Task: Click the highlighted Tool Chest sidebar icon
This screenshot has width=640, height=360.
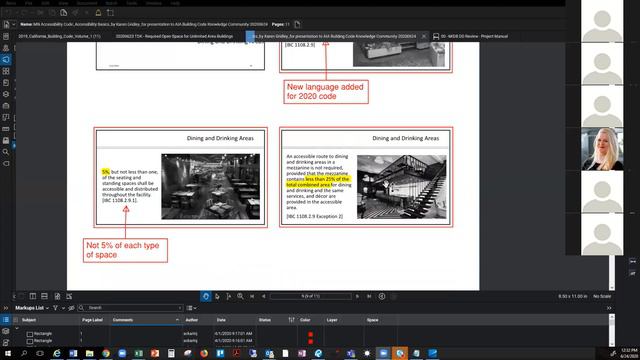Action: coord(6,60)
